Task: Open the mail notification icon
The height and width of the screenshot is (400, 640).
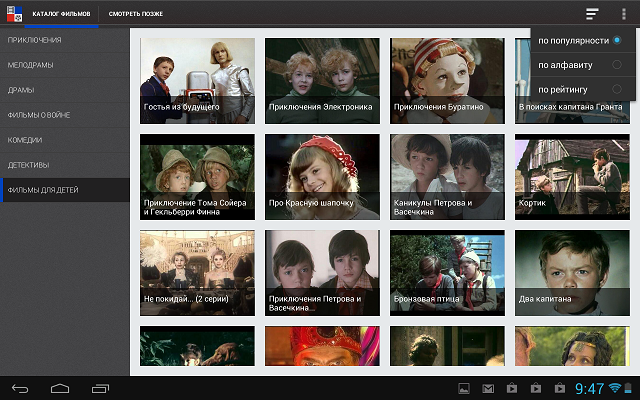Action: coord(488,389)
